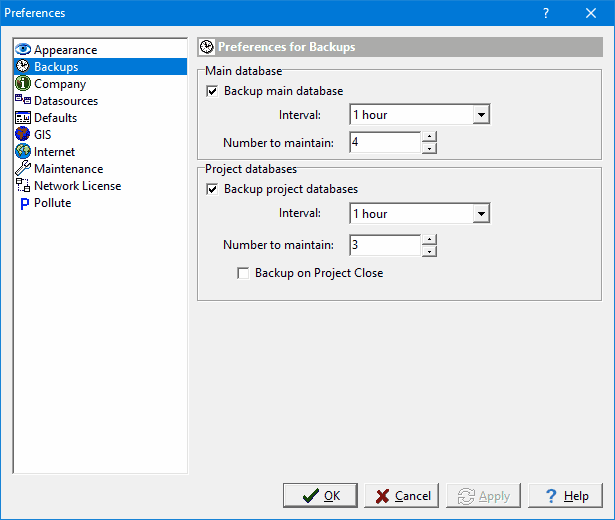Click Project databases Number to maintain field
Image resolution: width=615 pixels, height=520 pixels.
385,245
